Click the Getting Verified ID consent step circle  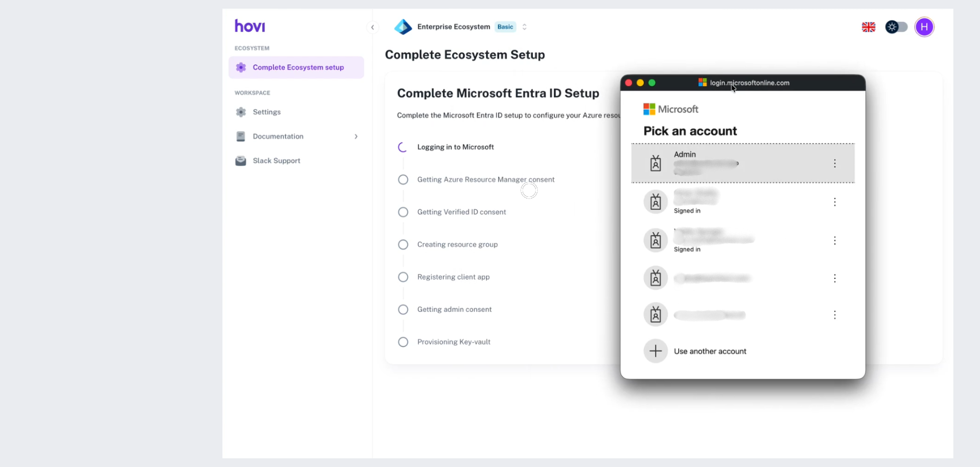[403, 212]
